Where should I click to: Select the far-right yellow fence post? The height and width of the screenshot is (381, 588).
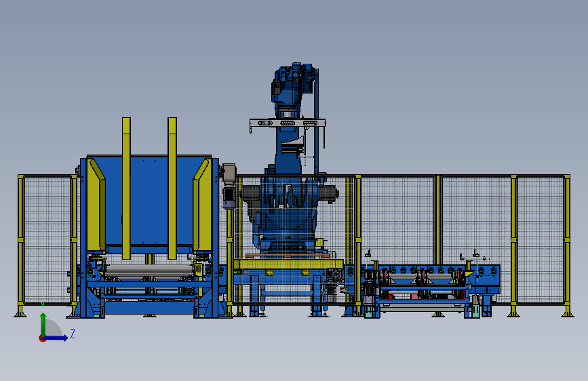click(567, 245)
